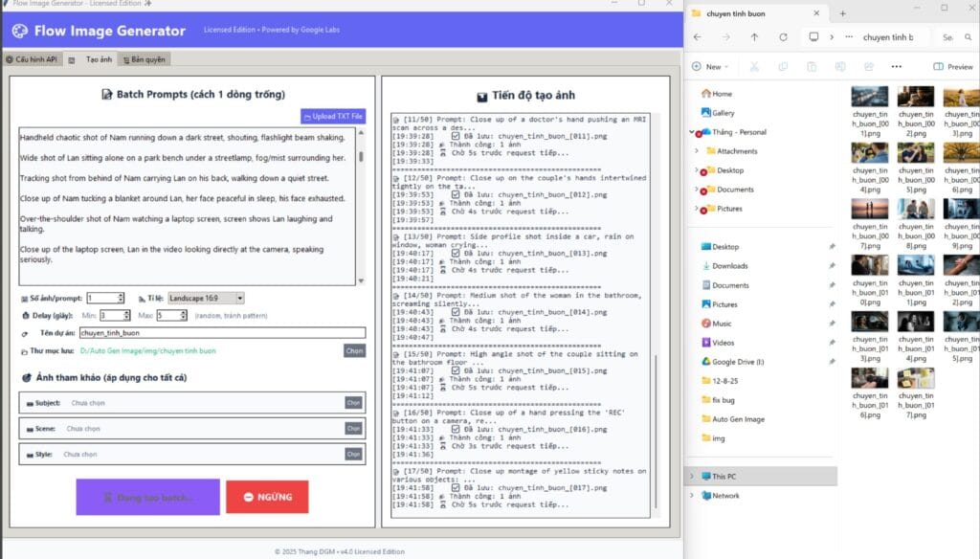The height and width of the screenshot is (559, 980).
Task: Click the Delay Max stepper arrows
Action: pyautogui.click(x=183, y=315)
